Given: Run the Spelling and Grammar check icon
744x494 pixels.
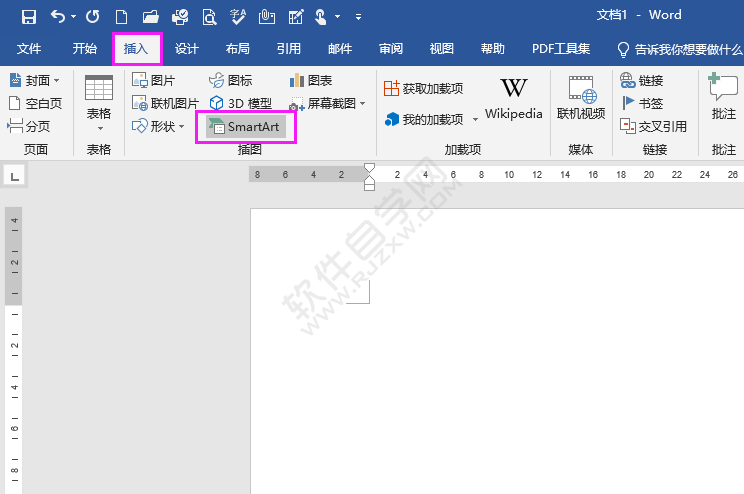Looking at the screenshot, I should pyautogui.click(x=237, y=17).
